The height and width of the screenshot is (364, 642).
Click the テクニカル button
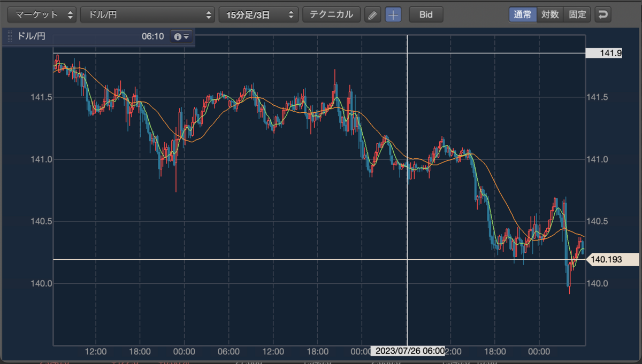332,14
